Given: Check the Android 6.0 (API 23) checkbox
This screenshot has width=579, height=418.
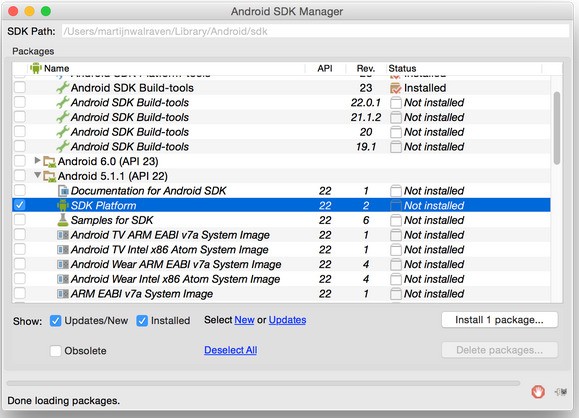Looking at the screenshot, I should coord(20,161).
